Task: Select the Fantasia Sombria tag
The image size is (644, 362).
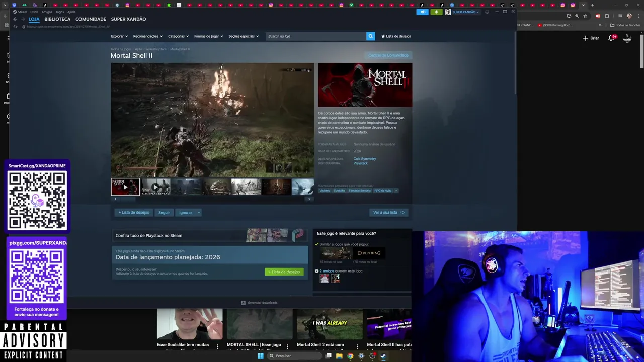Action: pyautogui.click(x=359, y=191)
